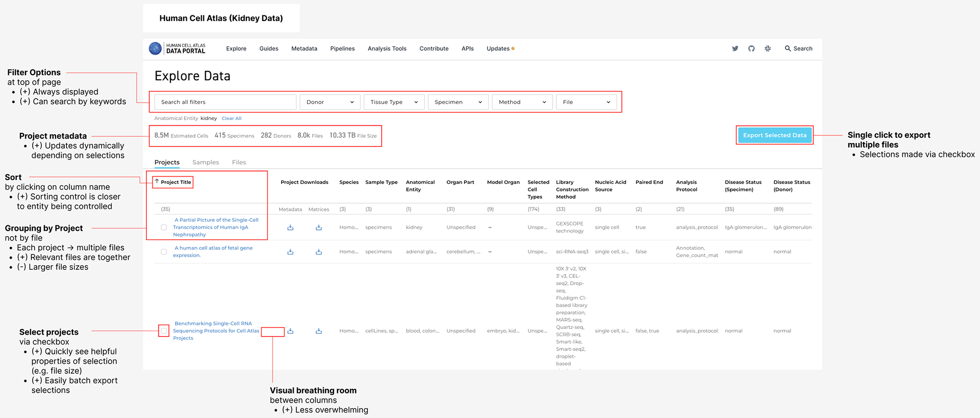Open the Twitter icon link
Image resolution: width=980 pixels, height=418 pixels.
735,49
